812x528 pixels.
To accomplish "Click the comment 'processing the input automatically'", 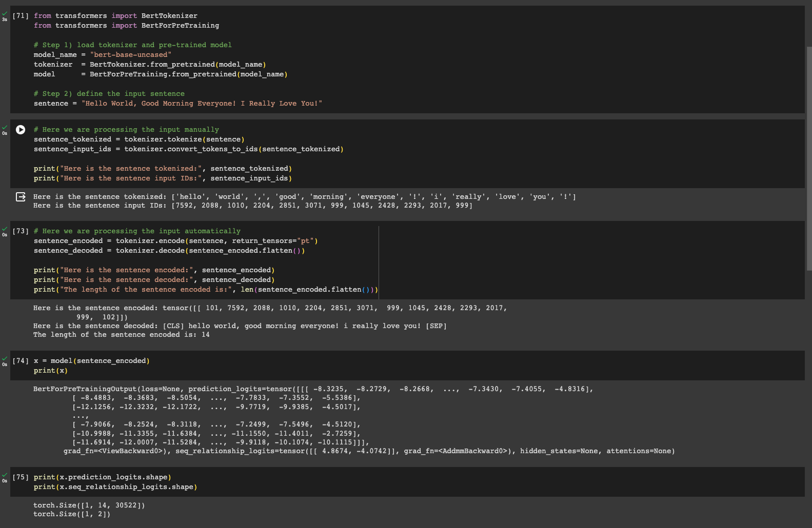I will (x=137, y=231).
